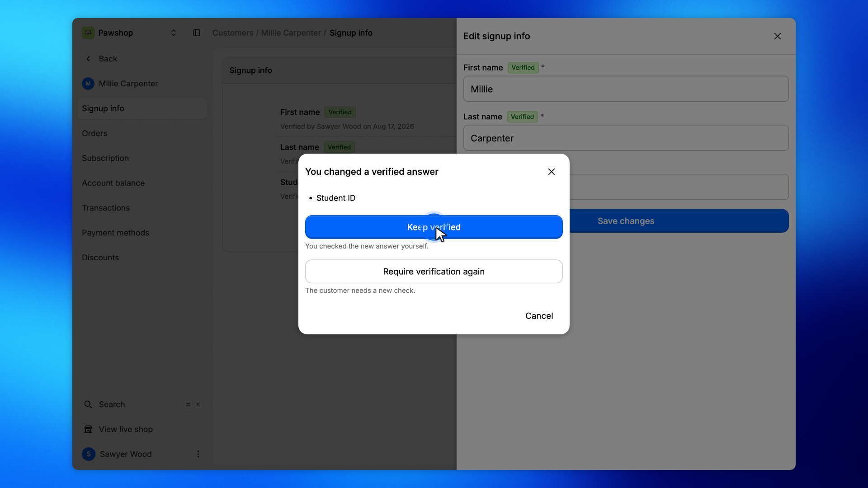Click the View live shop storefront icon

click(88, 429)
